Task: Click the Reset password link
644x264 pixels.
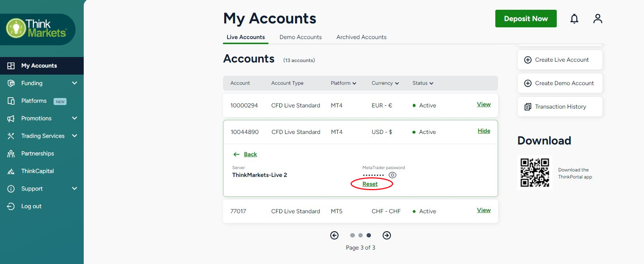Action: click(x=370, y=184)
